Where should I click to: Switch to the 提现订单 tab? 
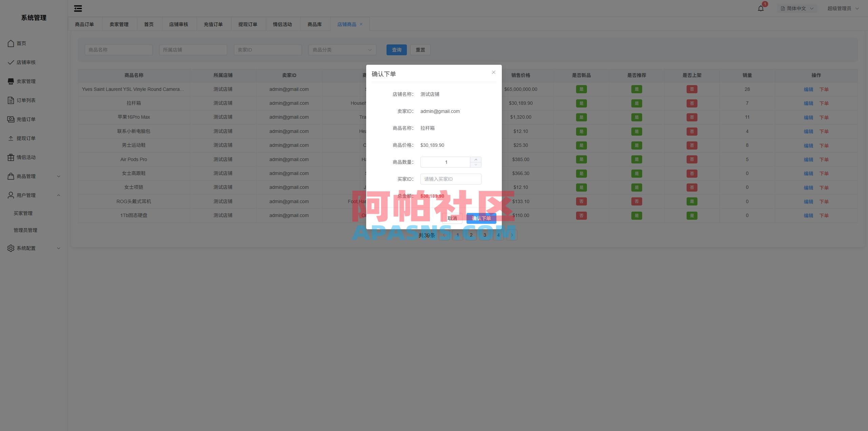tap(248, 24)
